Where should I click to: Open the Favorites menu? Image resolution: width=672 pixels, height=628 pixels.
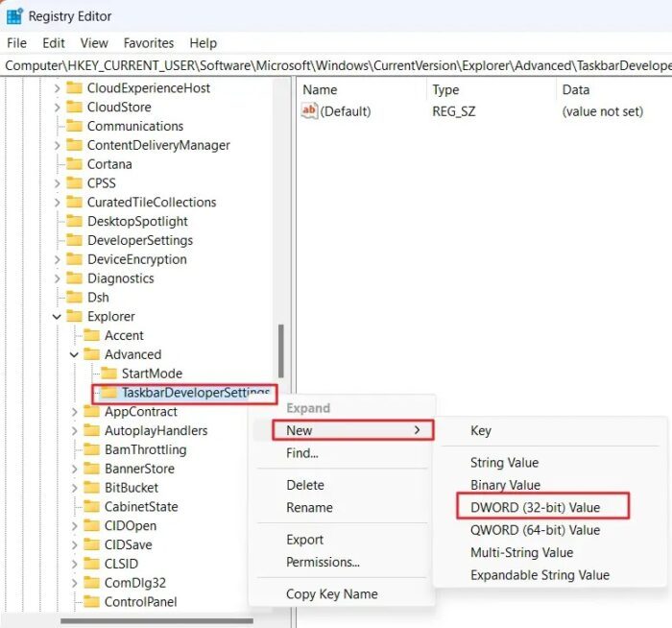point(149,43)
